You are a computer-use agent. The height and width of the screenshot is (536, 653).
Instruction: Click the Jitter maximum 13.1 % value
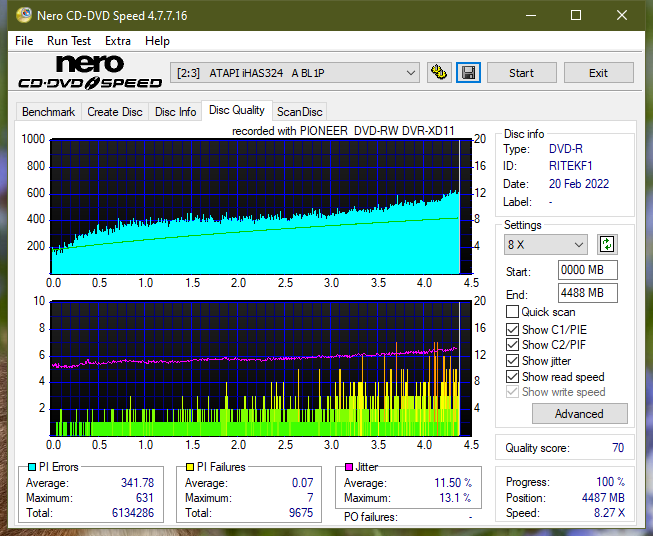(x=456, y=498)
